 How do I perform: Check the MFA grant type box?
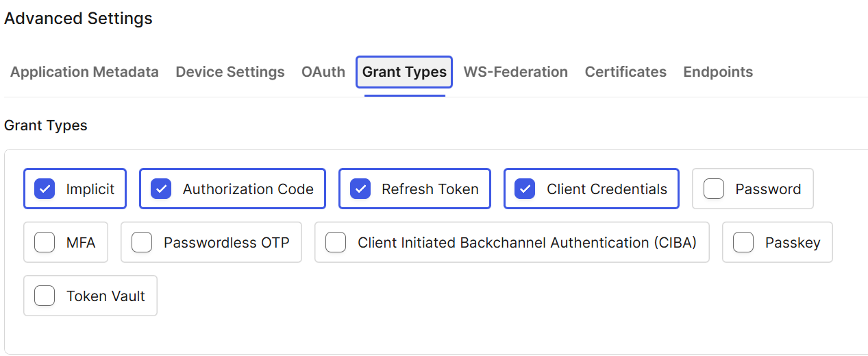(x=45, y=242)
